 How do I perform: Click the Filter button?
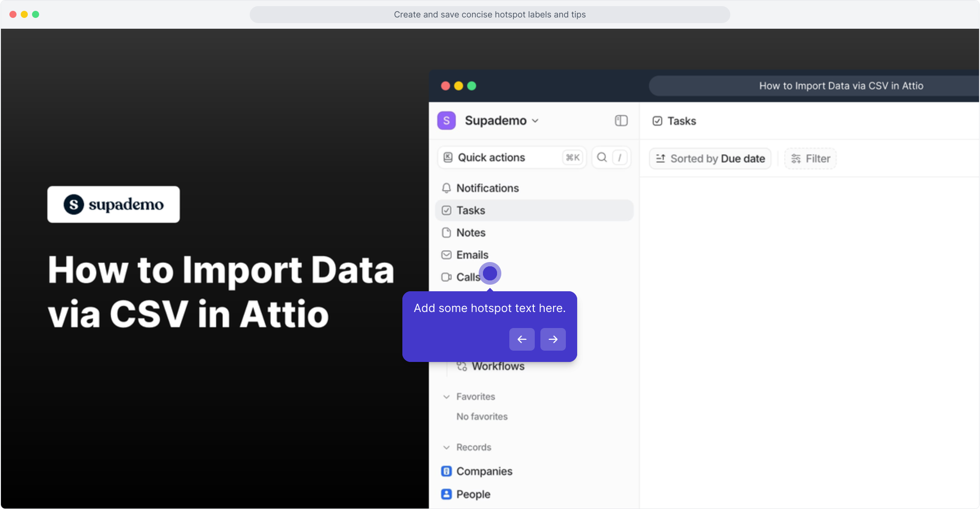click(x=810, y=159)
